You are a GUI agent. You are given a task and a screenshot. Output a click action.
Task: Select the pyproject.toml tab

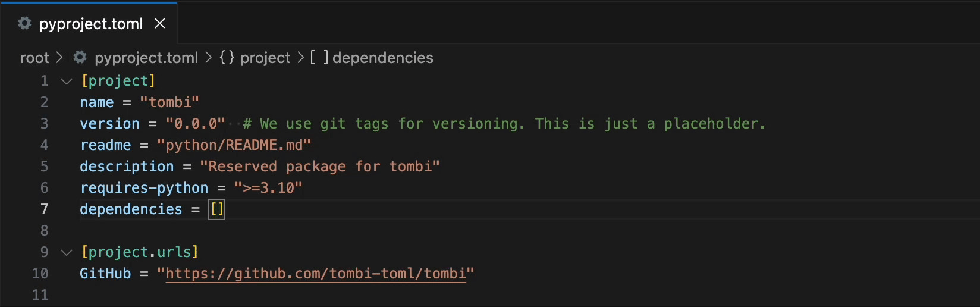[91, 24]
